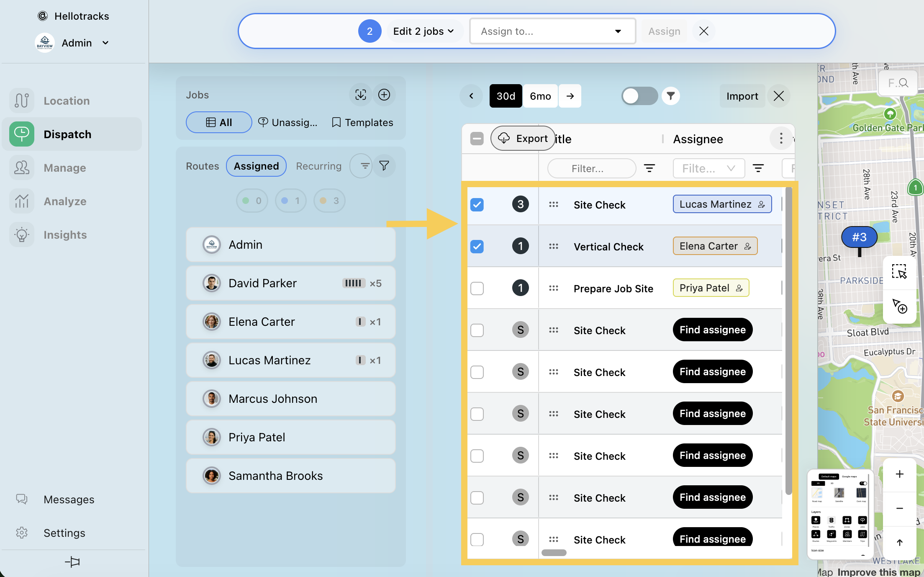Image resolution: width=924 pixels, height=577 pixels.
Task: Click the horizontal scrollbar under the jobs table
Action: click(x=554, y=553)
